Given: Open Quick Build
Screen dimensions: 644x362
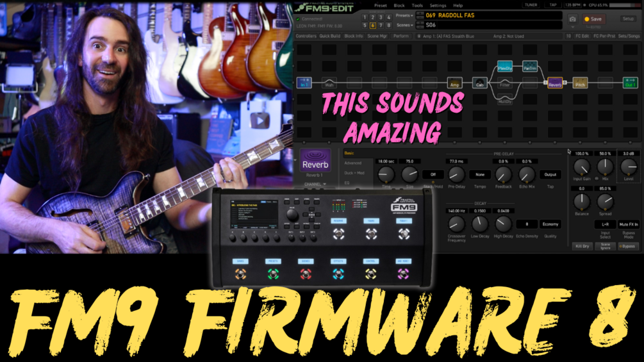Looking at the screenshot, I should click(x=330, y=36).
